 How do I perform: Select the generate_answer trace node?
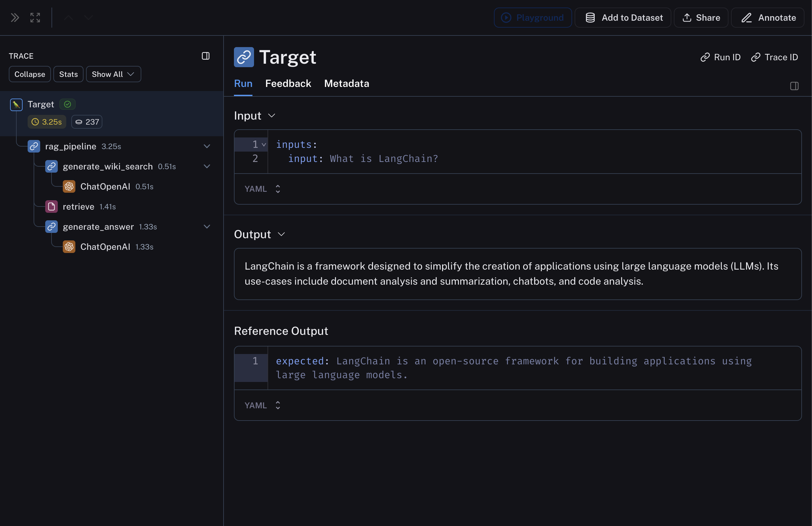pos(98,227)
